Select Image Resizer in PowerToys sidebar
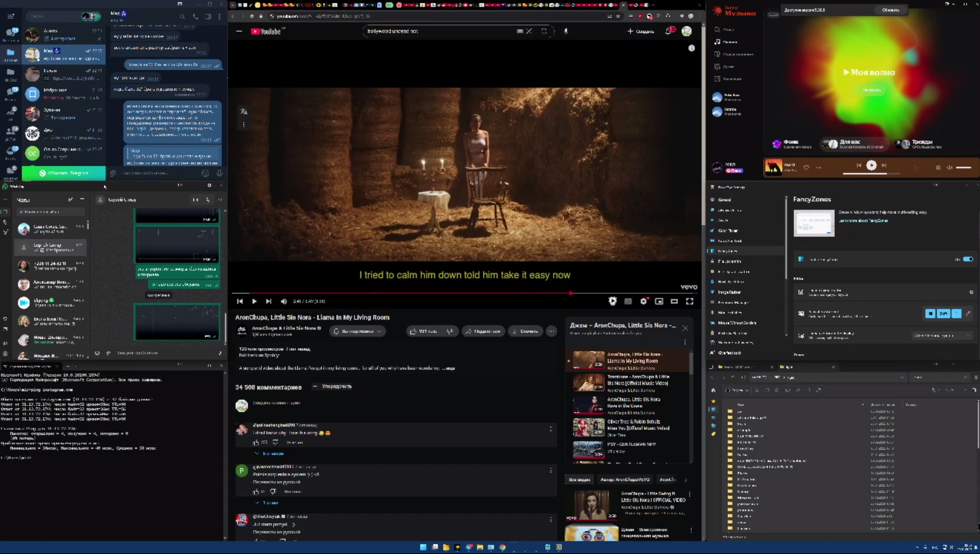This screenshot has height=554, width=980. point(729,292)
